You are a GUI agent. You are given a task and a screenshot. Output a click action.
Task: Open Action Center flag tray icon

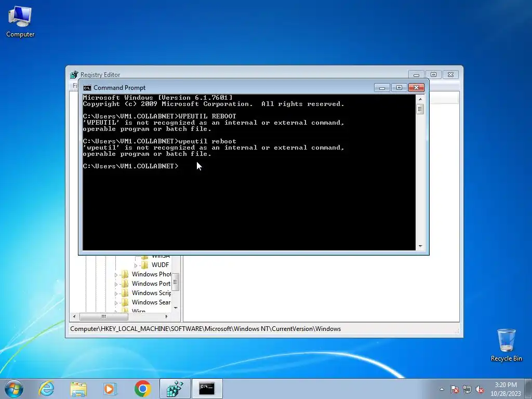click(455, 389)
